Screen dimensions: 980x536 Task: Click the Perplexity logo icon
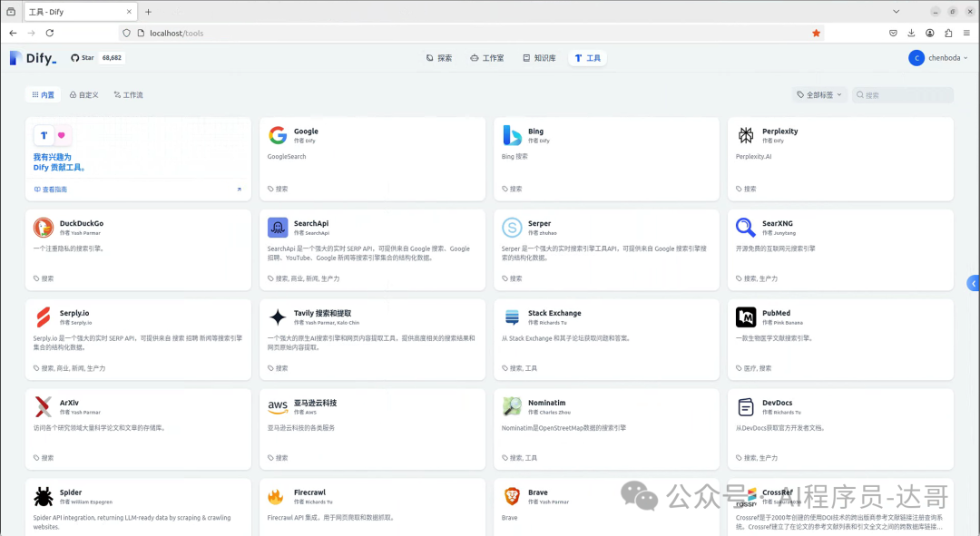746,135
